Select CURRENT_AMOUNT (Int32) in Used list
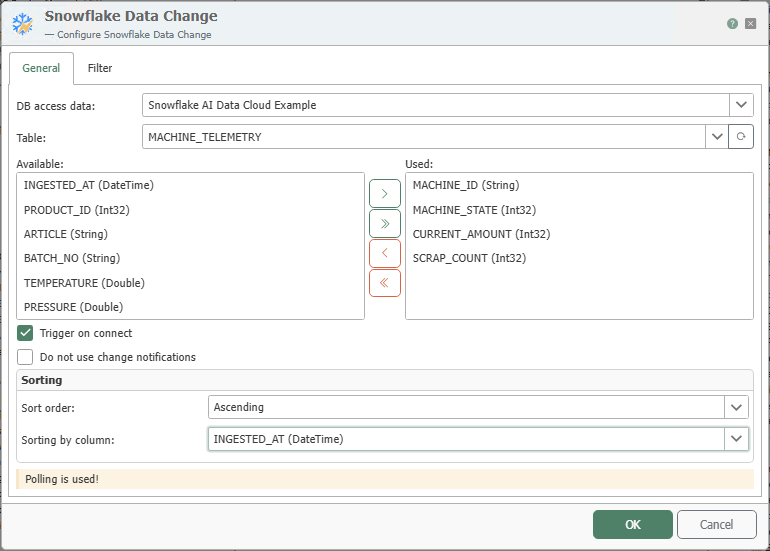770x551 pixels. click(x=579, y=234)
